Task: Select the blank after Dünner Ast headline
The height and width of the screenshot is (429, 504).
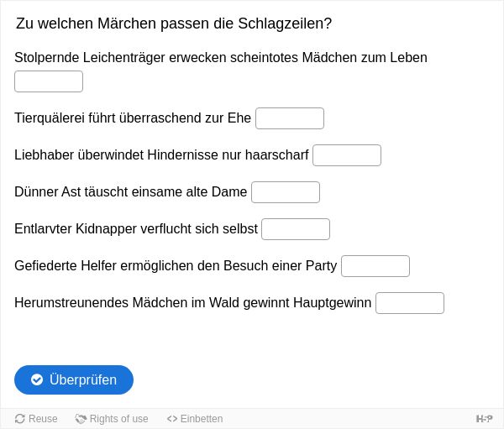Action: click(286, 192)
